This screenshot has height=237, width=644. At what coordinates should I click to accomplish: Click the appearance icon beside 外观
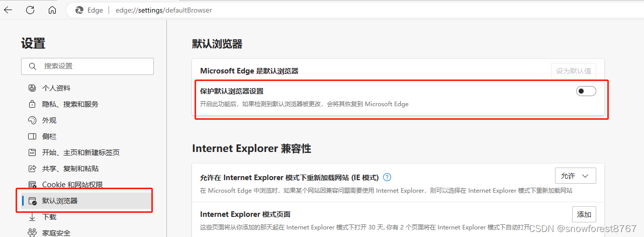[32, 120]
